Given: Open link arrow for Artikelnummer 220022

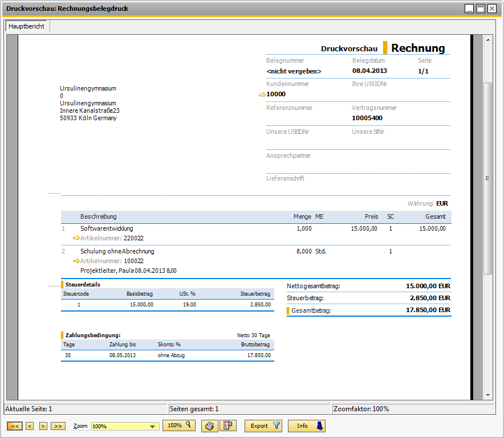Looking at the screenshot, I should point(76,239).
